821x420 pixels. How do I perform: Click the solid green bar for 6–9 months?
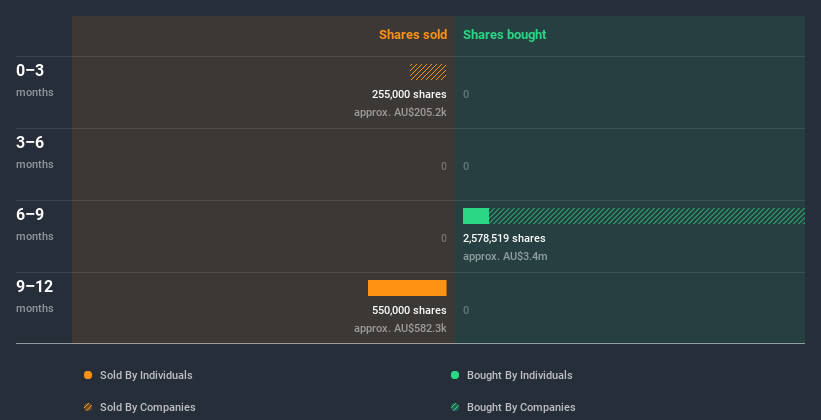point(476,216)
